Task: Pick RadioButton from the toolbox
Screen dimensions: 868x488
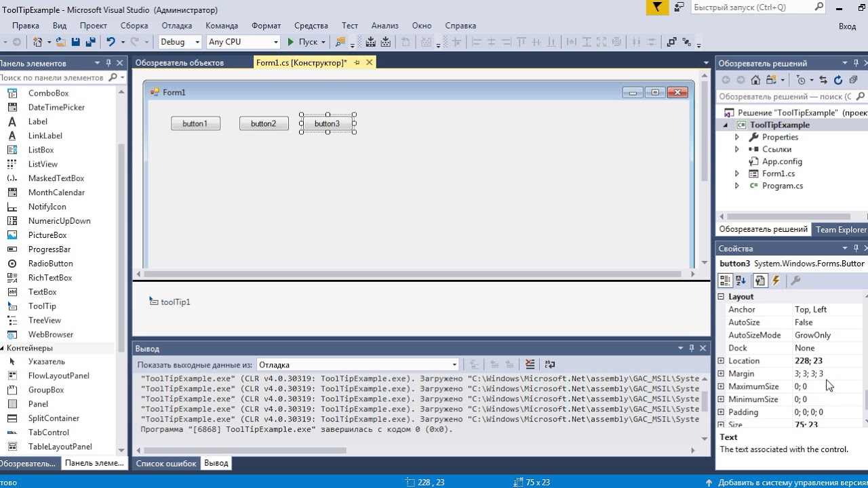Action: pos(50,264)
